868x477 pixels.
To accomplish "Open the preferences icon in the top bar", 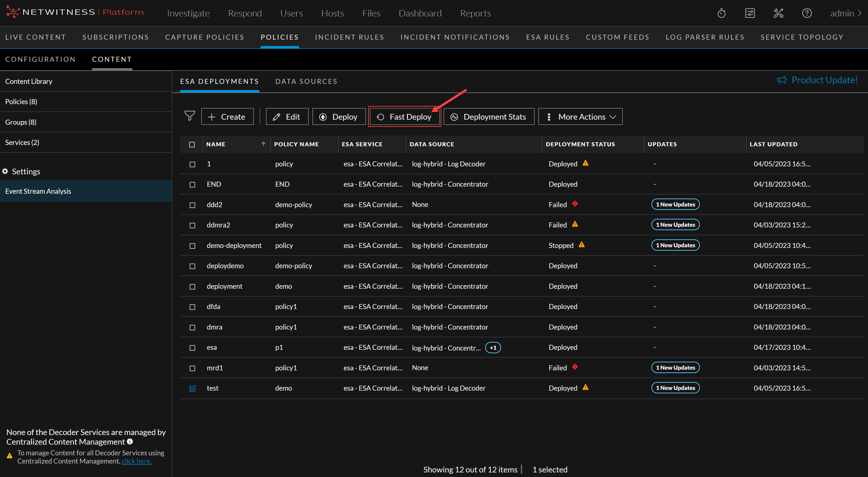I will click(x=750, y=13).
